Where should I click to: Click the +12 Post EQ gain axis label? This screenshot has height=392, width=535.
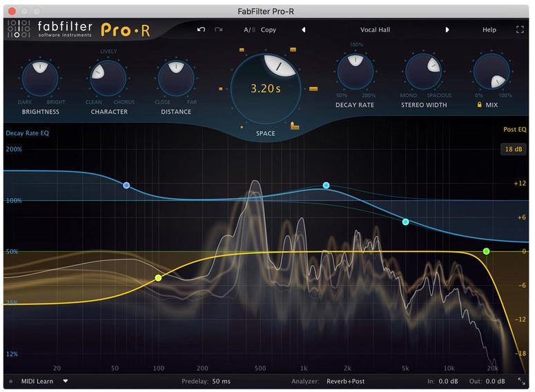[520, 183]
